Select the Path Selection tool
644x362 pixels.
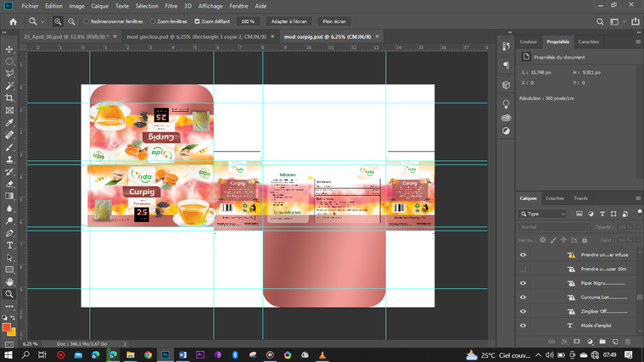pos(9,258)
